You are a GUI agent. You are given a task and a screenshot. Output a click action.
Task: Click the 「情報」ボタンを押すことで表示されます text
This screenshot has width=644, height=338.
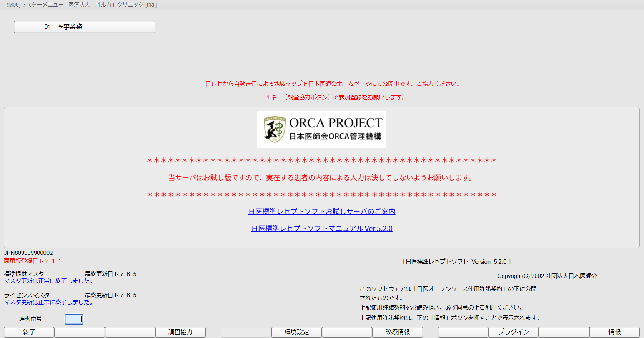451,318
